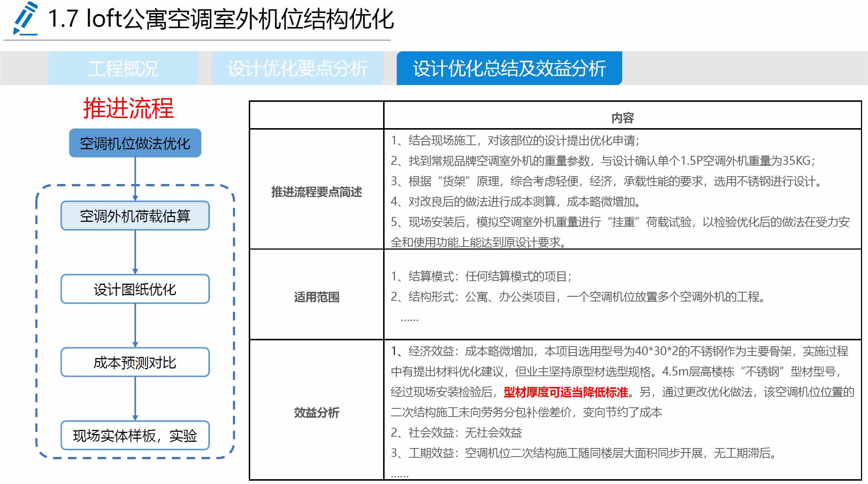
Task: Select the 设计优化总结及效益分析 tab
Action: [509, 69]
